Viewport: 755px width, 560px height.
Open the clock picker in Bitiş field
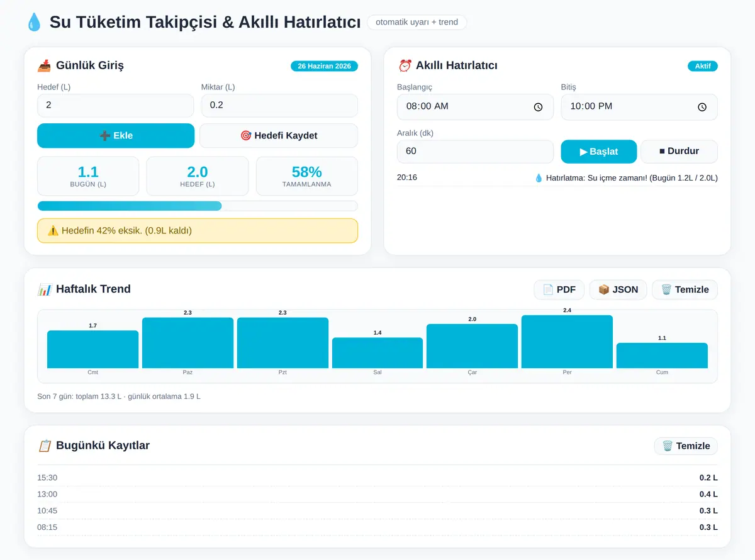702,107
